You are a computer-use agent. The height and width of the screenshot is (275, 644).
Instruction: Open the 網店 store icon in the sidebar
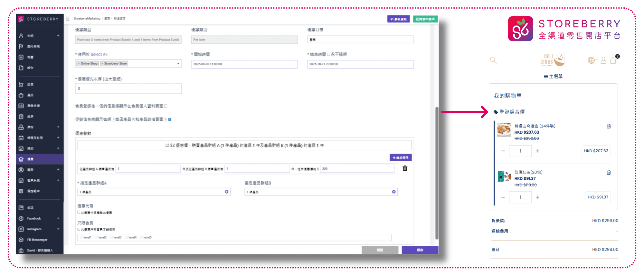[x=21, y=208]
